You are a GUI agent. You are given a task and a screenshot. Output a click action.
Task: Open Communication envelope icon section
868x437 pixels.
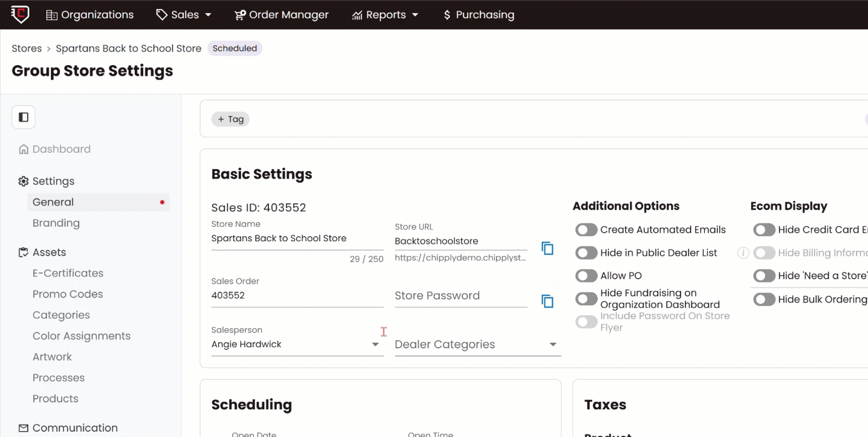click(x=23, y=428)
